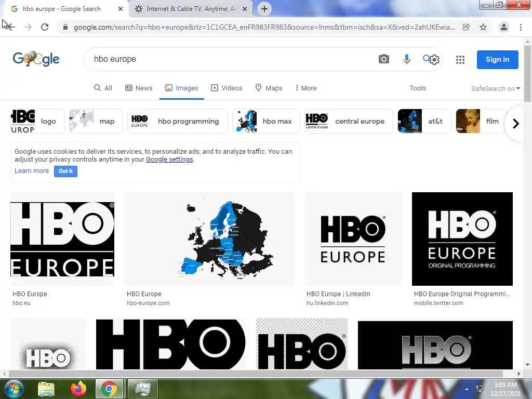This screenshot has width=532, height=399.
Task: Select the hbo max suggestion chip
Action: coord(267,121)
